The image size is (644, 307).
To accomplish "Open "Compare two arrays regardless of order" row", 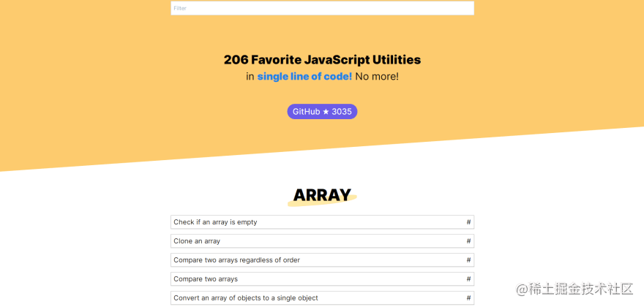I will point(323,259).
